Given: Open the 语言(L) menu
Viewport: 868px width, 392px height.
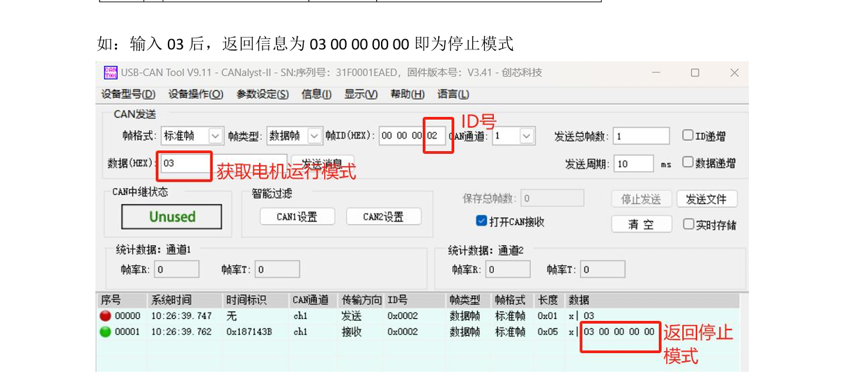Looking at the screenshot, I should click(x=453, y=94).
